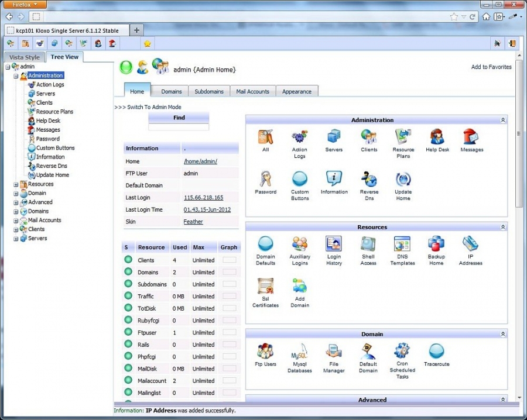Collapse the Administration panel section
The width and height of the screenshot is (527, 420).
click(x=503, y=120)
